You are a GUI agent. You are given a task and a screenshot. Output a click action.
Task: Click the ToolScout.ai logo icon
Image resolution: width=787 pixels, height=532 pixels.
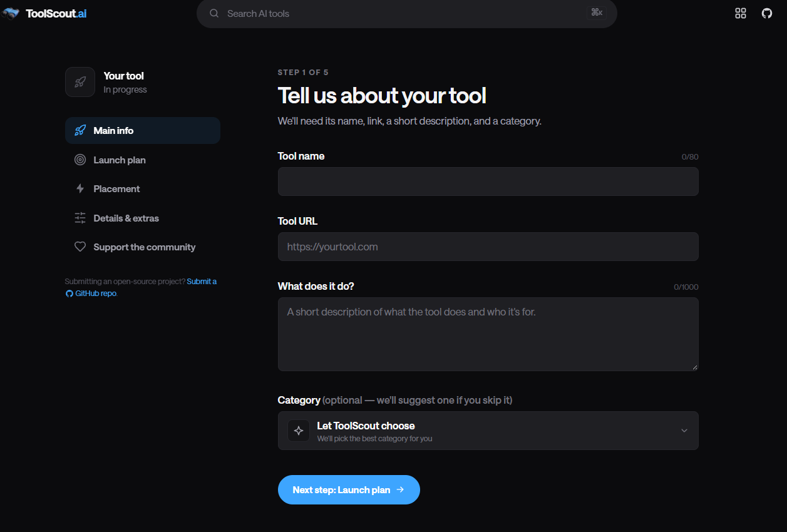11,14
